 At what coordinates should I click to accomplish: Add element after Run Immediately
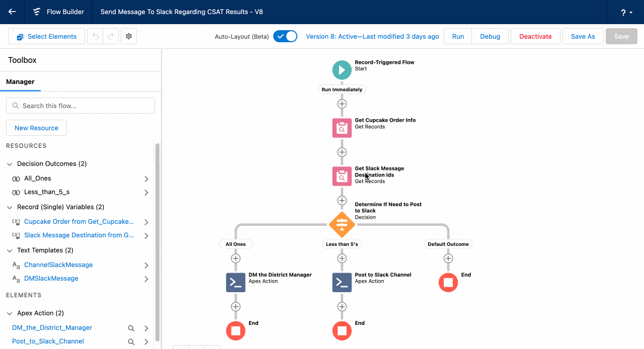pyautogui.click(x=342, y=104)
